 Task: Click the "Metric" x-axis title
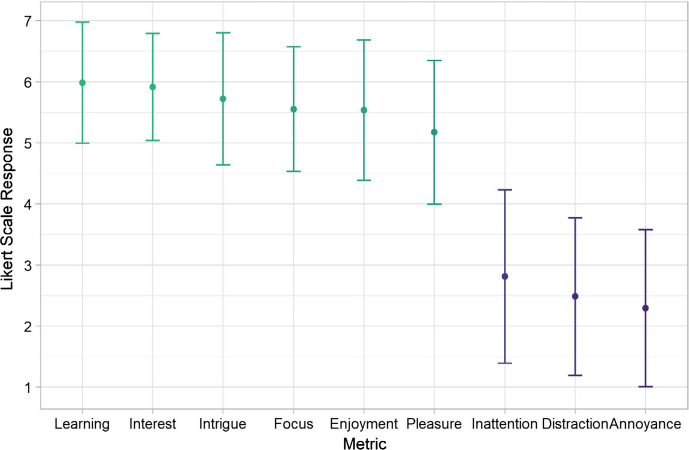click(x=364, y=441)
